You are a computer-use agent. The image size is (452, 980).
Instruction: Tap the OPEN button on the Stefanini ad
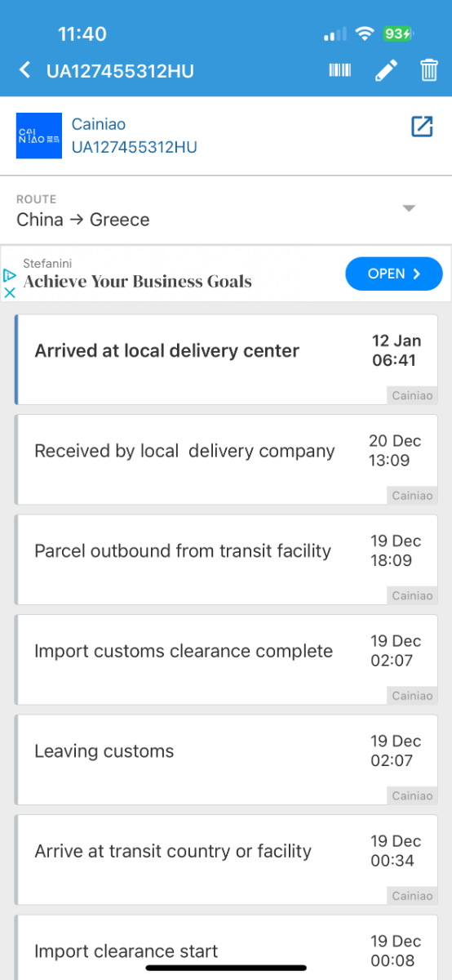(x=394, y=274)
